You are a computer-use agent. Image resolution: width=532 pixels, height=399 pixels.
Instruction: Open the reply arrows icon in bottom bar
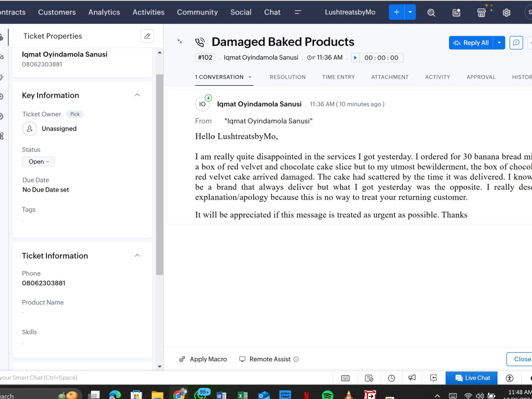(x=433, y=378)
